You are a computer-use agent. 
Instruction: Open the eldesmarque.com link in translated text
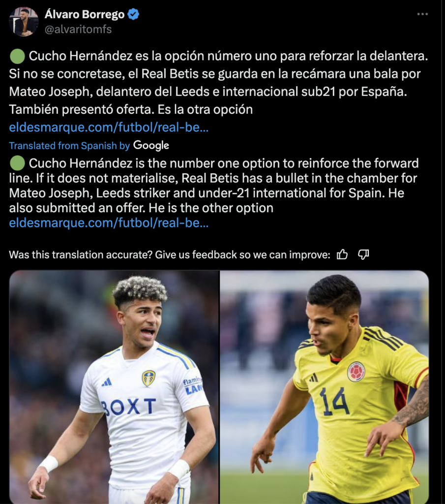[109, 223]
